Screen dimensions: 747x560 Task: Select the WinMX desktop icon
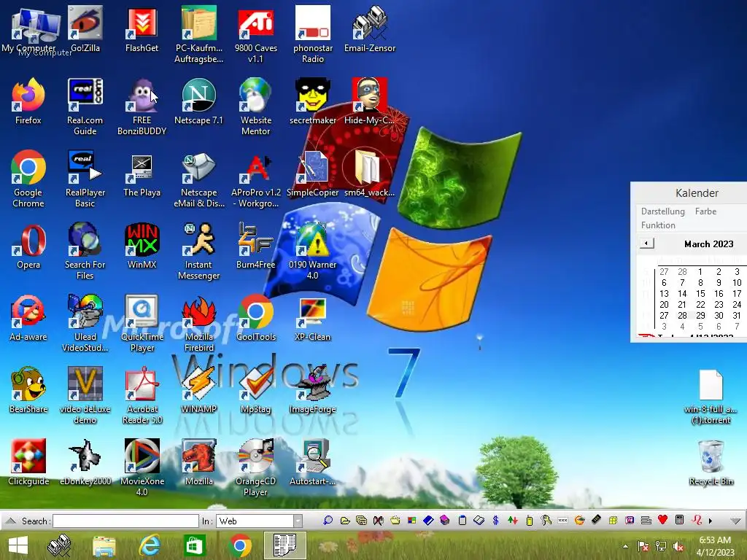(142, 246)
